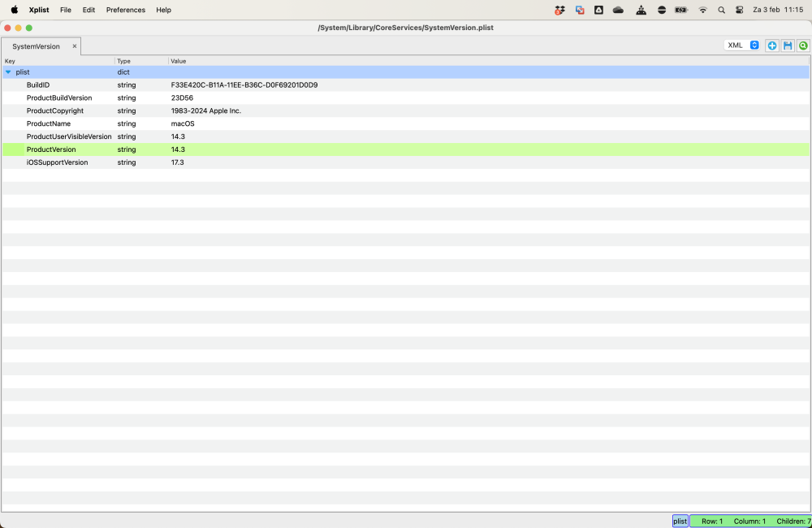Click the yellow minimize window button
Viewport: 812px width, 528px height.
point(18,28)
